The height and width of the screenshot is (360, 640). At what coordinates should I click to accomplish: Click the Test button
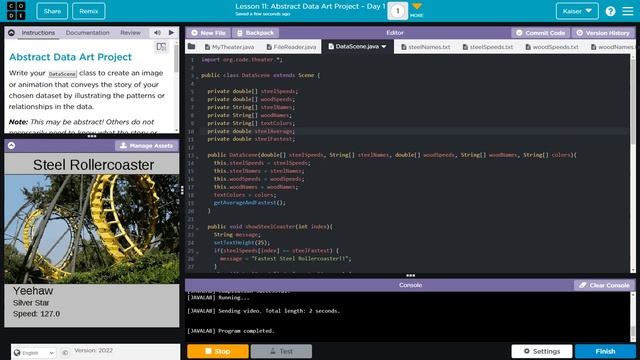coord(281,351)
